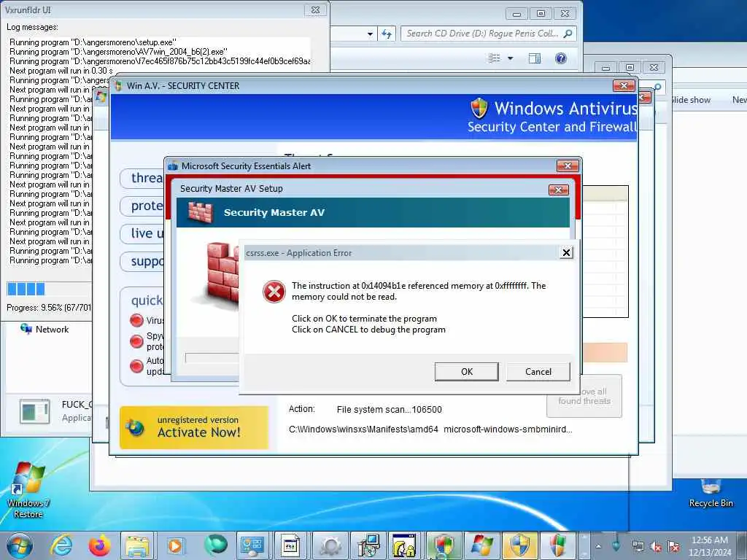Open the 'live u…' tab in Win A.V.
Viewport: 747px width, 560px height.
142,233
